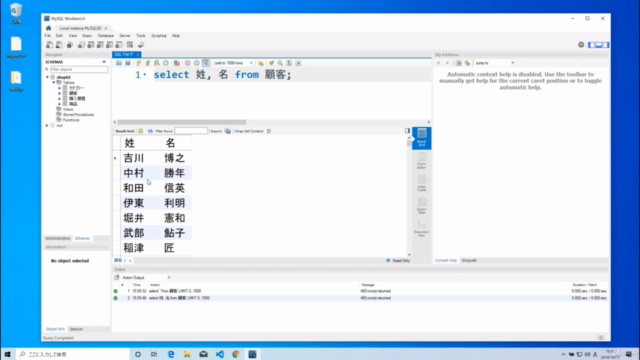Image resolution: width=640 pixels, height=360 pixels.
Task: Click the Reconnect to DBMS icon
Action: pos(141,45)
